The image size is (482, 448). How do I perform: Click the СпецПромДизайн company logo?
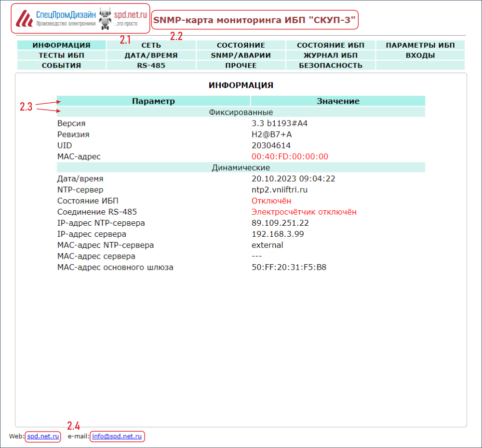(x=55, y=18)
